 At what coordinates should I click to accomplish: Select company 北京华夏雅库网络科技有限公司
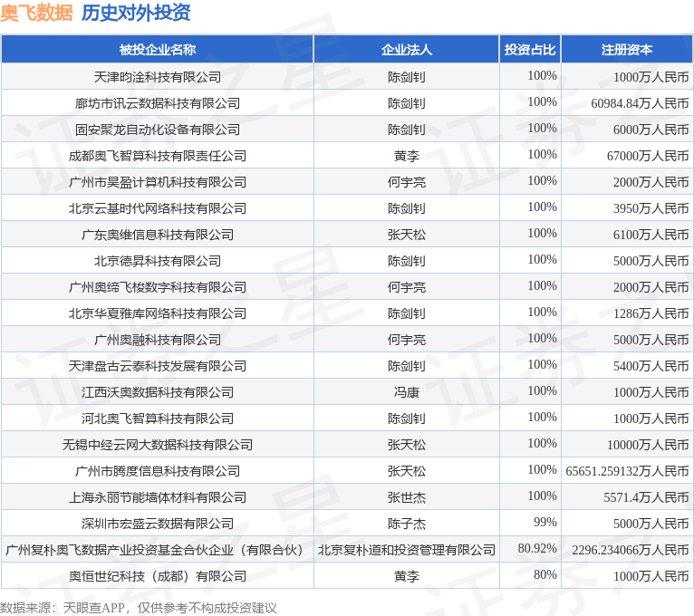pyautogui.click(x=158, y=313)
